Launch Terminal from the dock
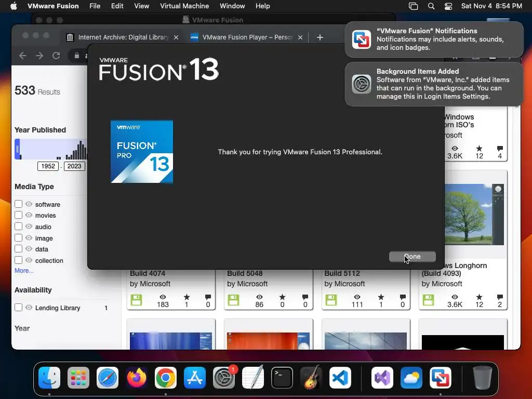 click(282, 377)
